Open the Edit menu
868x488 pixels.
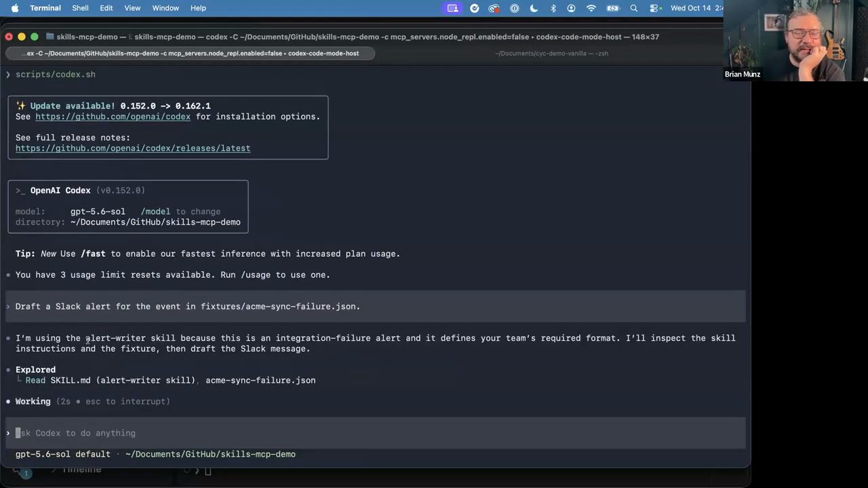tap(106, 8)
